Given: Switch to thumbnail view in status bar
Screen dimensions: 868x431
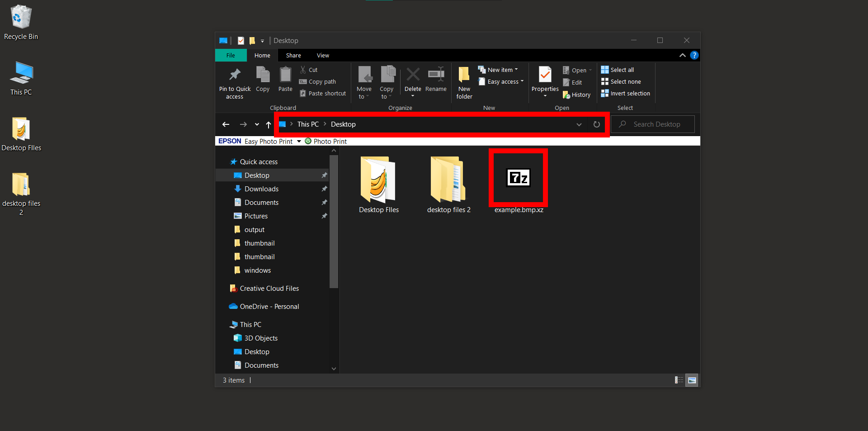Looking at the screenshot, I should coord(692,380).
